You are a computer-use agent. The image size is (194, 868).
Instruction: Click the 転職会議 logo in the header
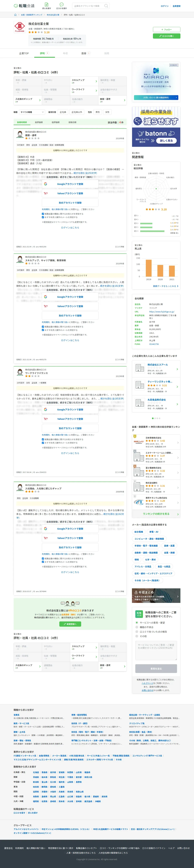pos(24,6)
